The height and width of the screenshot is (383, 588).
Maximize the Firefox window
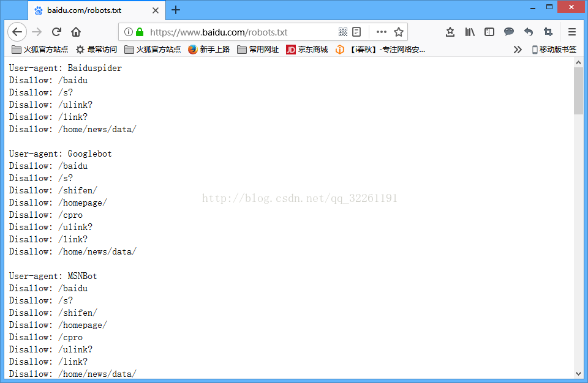549,7
